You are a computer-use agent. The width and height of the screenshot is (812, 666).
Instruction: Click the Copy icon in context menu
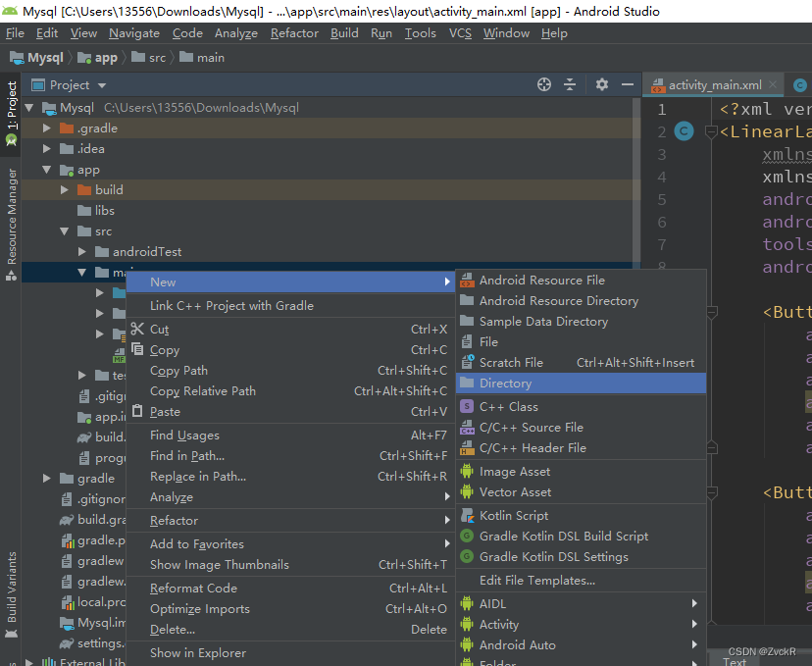[137, 349]
